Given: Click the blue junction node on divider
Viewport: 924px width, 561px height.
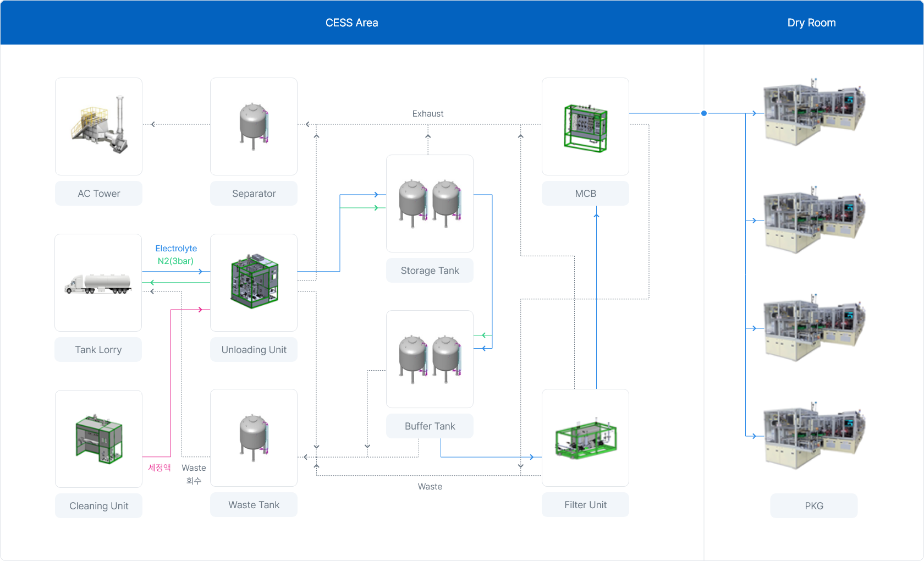Looking at the screenshot, I should tap(704, 113).
